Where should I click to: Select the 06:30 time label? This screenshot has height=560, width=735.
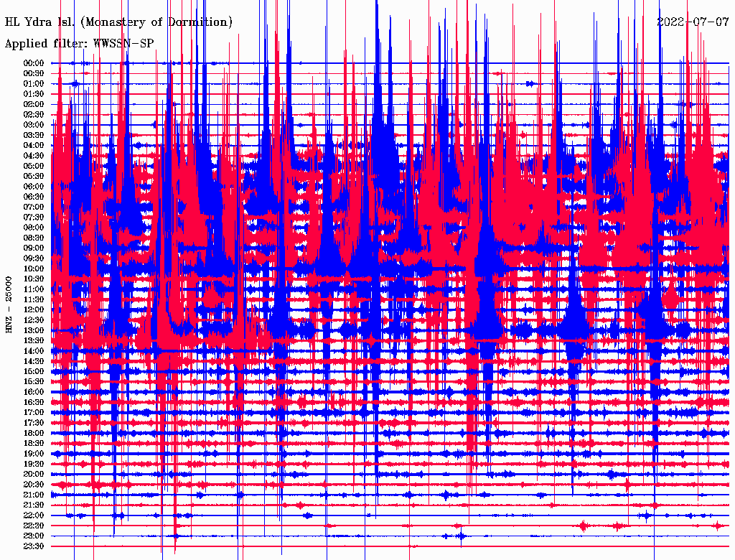pyautogui.click(x=34, y=197)
